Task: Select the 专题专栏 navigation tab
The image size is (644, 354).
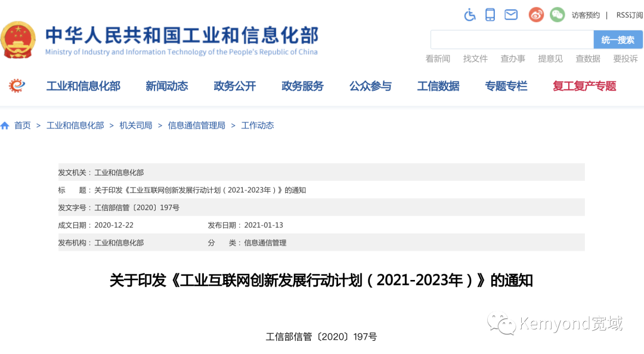Action: click(x=506, y=86)
